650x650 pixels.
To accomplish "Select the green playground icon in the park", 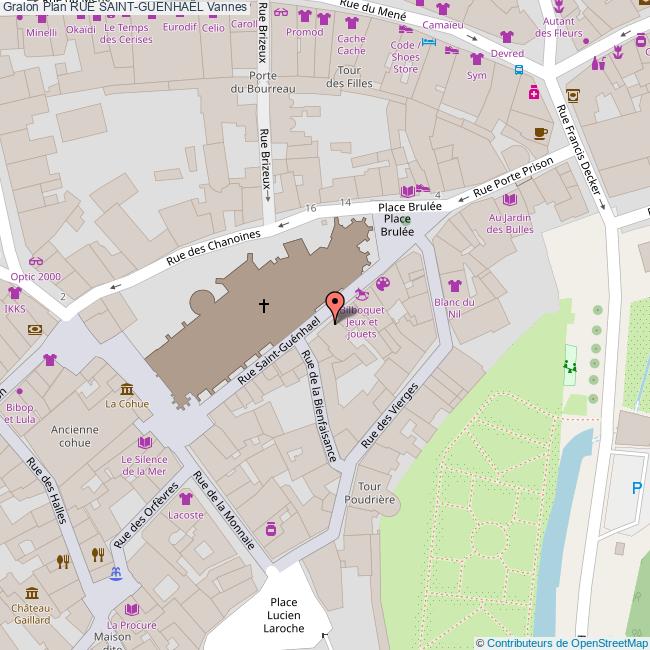I will (570, 366).
